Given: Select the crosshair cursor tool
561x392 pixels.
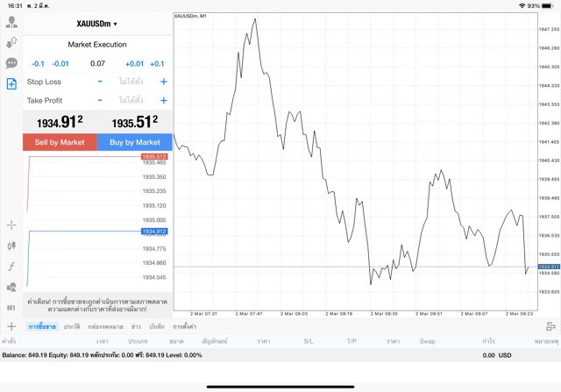Looking at the screenshot, I should tap(11, 225).
